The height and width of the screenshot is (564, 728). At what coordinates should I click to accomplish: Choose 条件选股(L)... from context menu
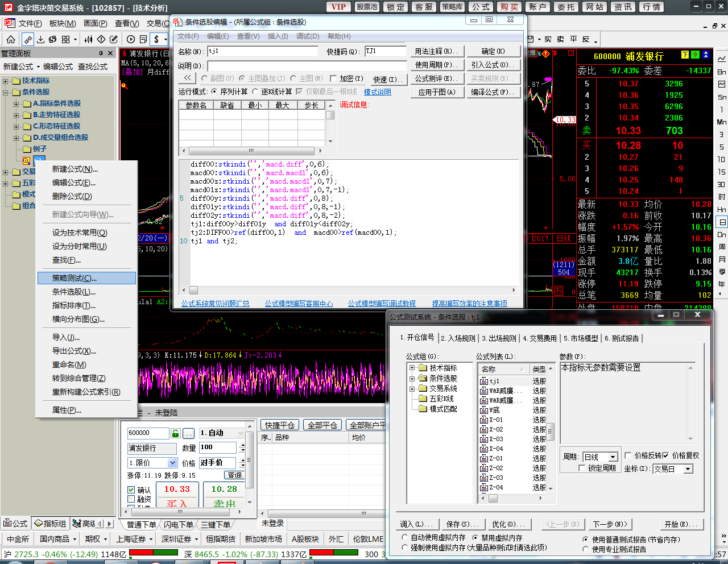pos(86,292)
